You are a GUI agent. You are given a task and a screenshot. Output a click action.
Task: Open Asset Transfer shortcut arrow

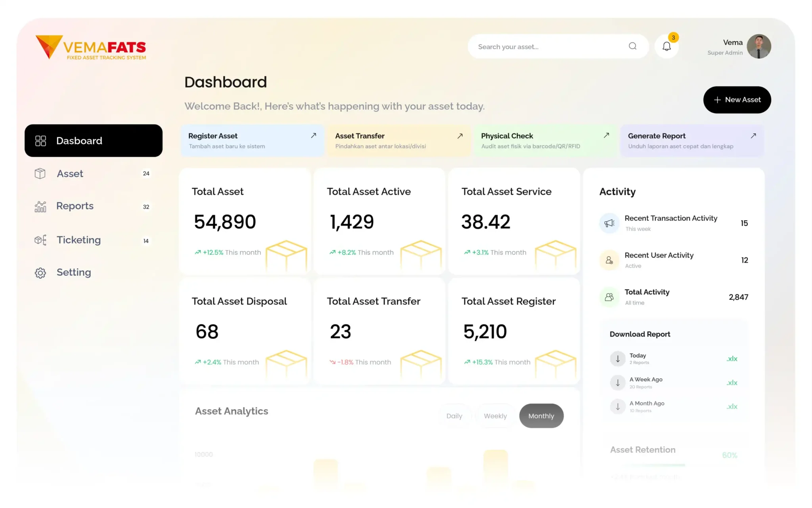click(460, 136)
